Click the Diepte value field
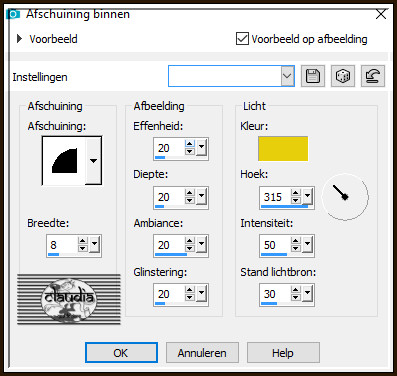397x376 pixels. pyautogui.click(x=170, y=197)
